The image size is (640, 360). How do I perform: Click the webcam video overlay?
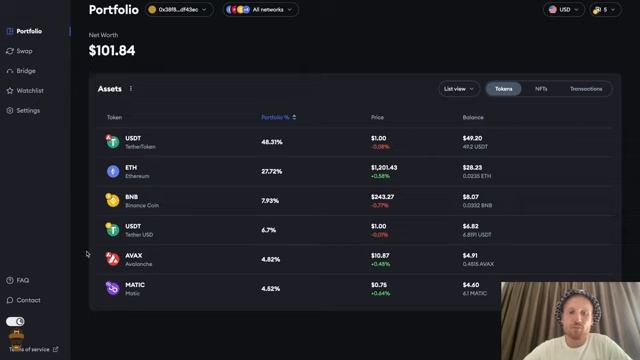[571, 321]
